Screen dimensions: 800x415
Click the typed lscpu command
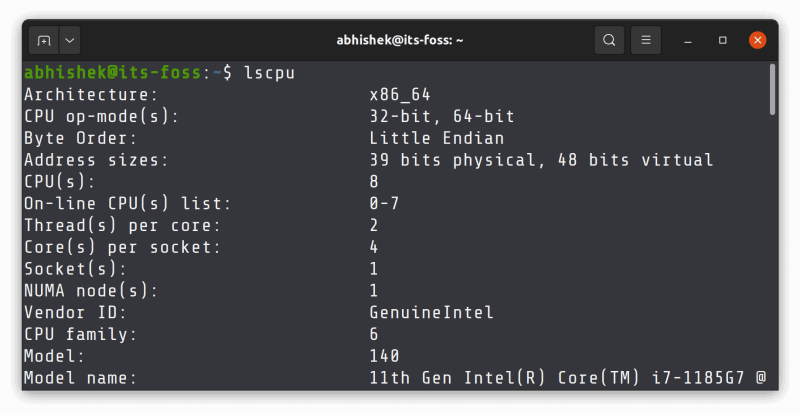click(x=269, y=73)
